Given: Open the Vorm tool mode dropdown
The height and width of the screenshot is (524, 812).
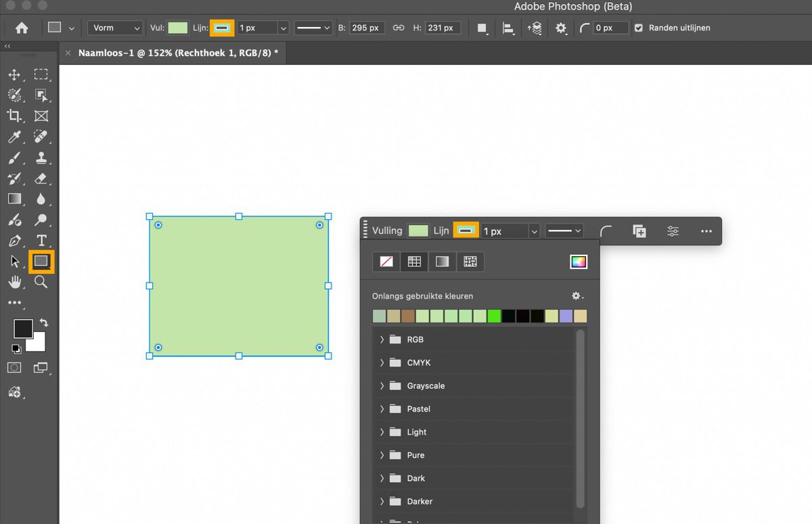Looking at the screenshot, I should click(x=114, y=28).
